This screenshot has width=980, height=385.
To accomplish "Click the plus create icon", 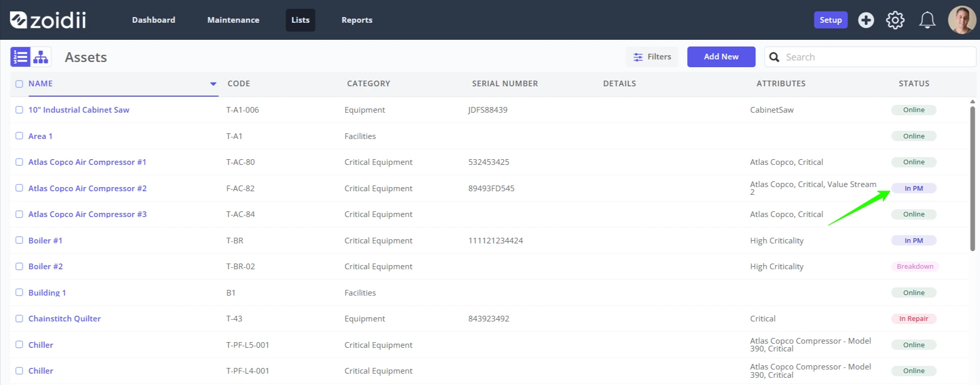I will coord(866,20).
